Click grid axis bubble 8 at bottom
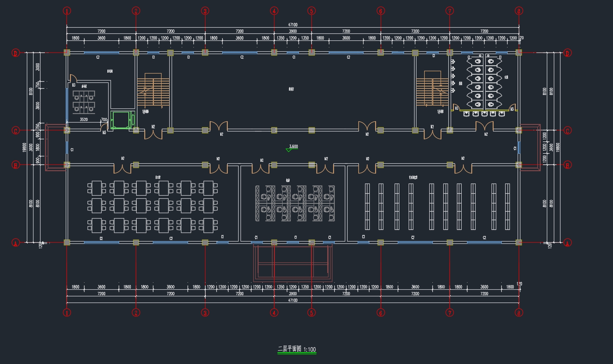Screen dimensions: 613x364 coord(518,313)
